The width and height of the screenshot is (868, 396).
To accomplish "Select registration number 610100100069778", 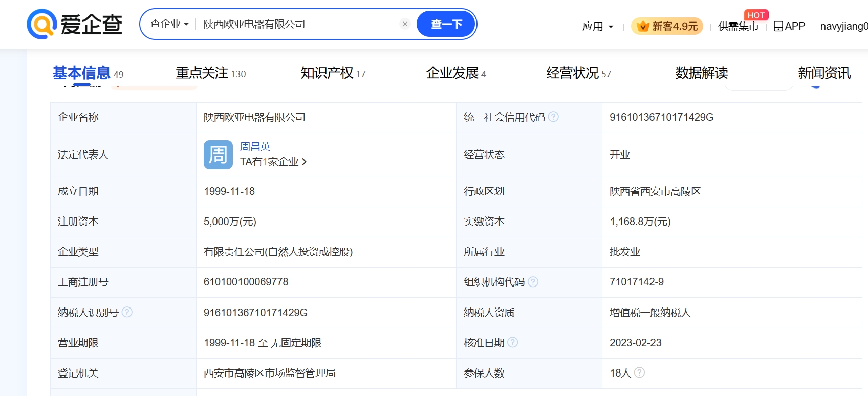I will click(x=246, y=282).
